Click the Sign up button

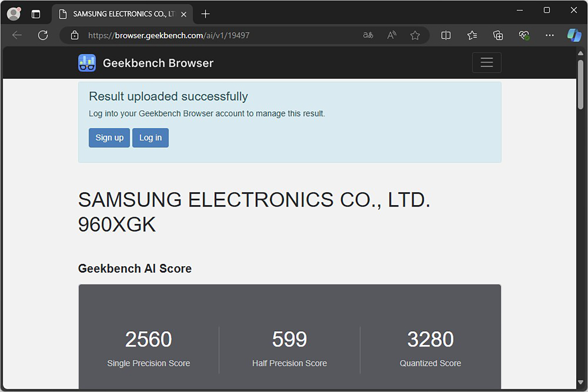point(109,138)
